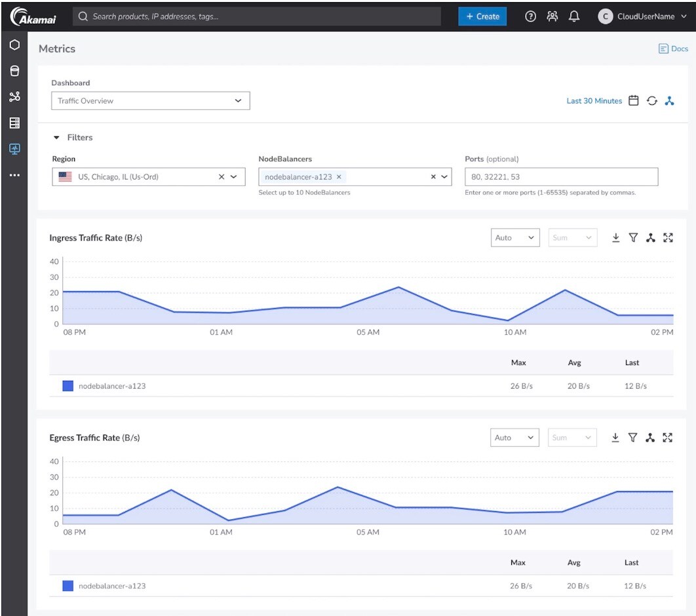696x616 pixels.
Task: Open the more options ellipsis in the sidebar
Action: click(14, 175)
